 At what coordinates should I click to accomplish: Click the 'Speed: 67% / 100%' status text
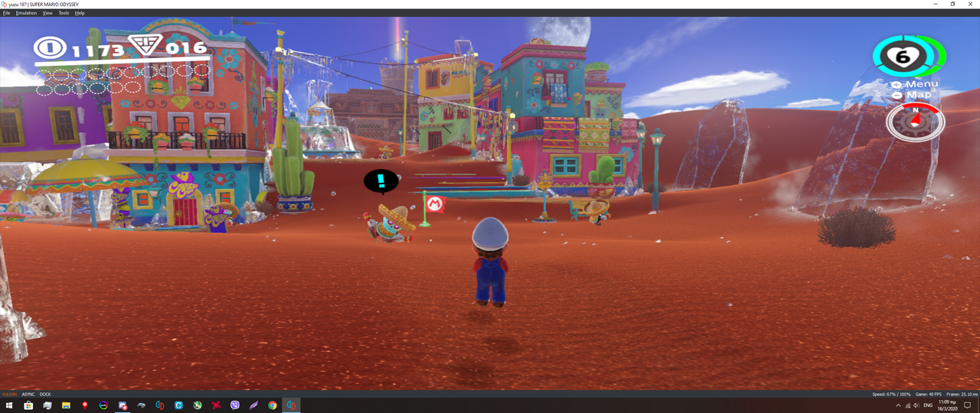click(x=890, y=395)
